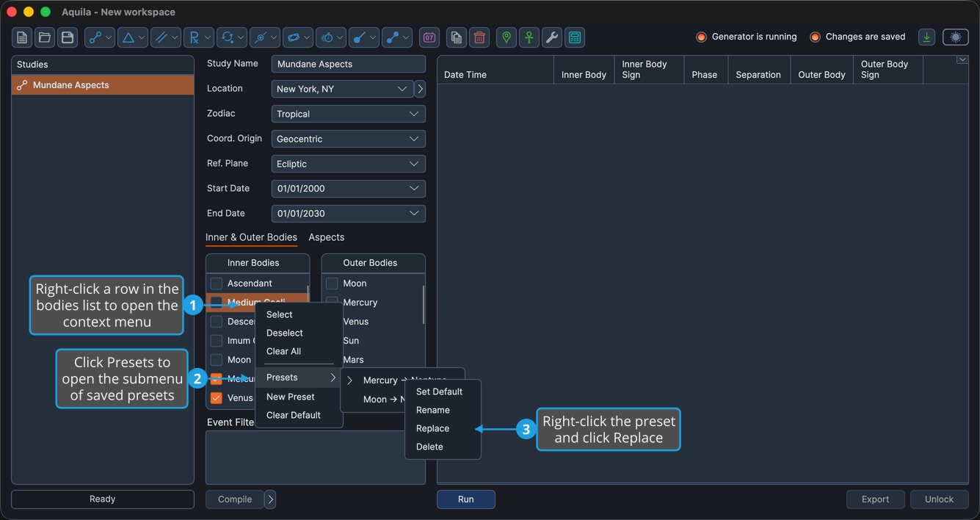Click the Study Name input field

[349, 64]
